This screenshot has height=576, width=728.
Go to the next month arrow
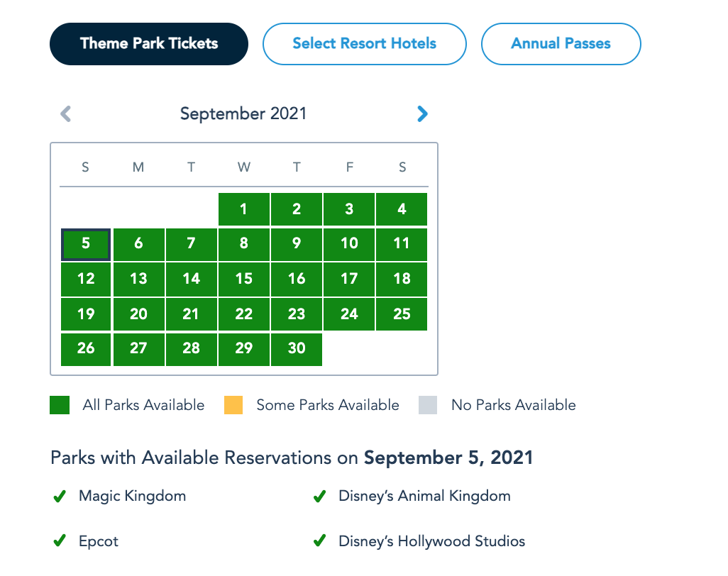pyautogui.click(x=422, y=113)
